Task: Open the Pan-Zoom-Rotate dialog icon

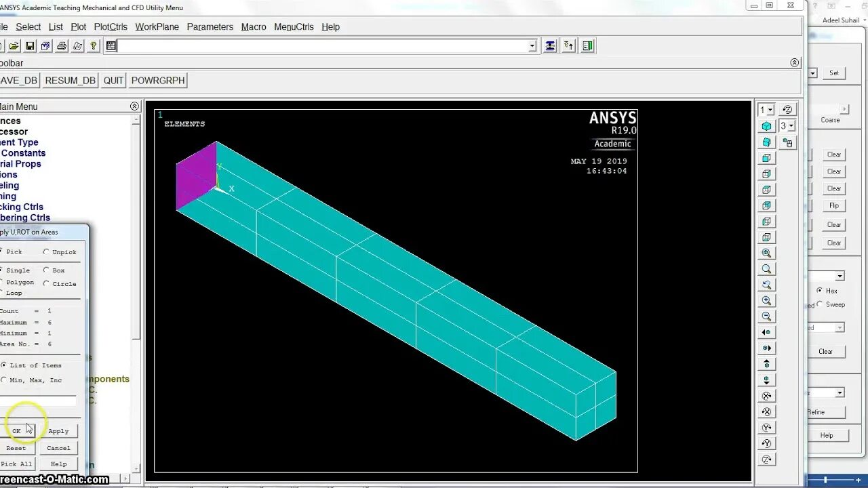Action: [45, 46]
